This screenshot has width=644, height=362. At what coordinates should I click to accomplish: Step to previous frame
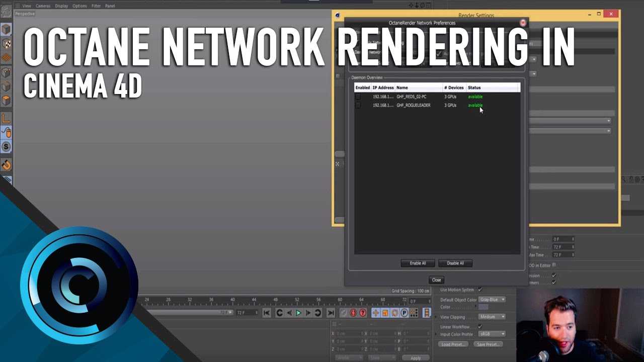(289, 313)
